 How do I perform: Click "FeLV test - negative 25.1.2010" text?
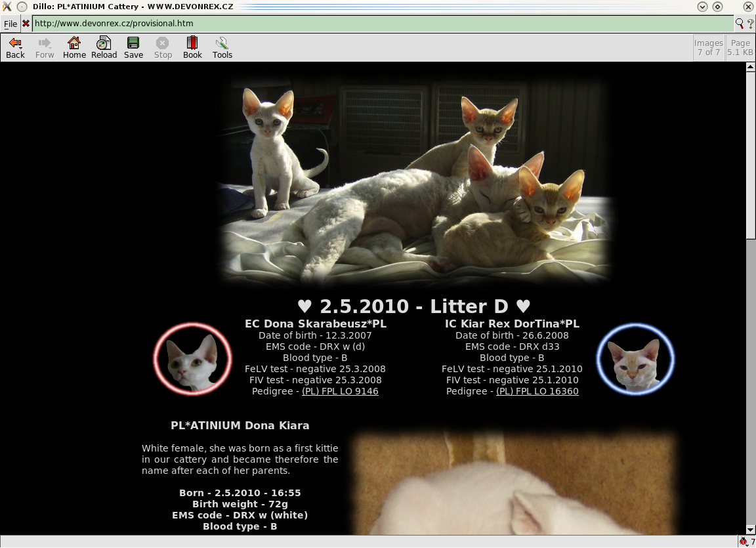click(512, 369)
